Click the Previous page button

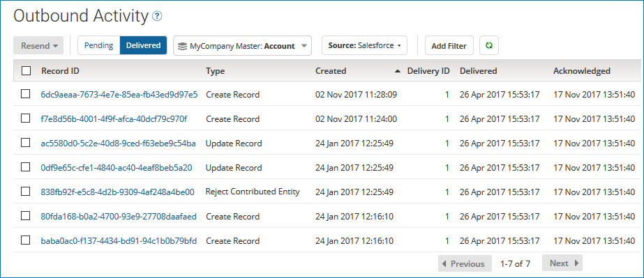coord(465,263)
